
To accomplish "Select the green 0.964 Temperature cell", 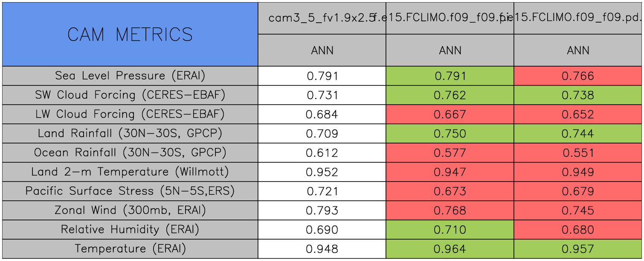I will point(450,249).
